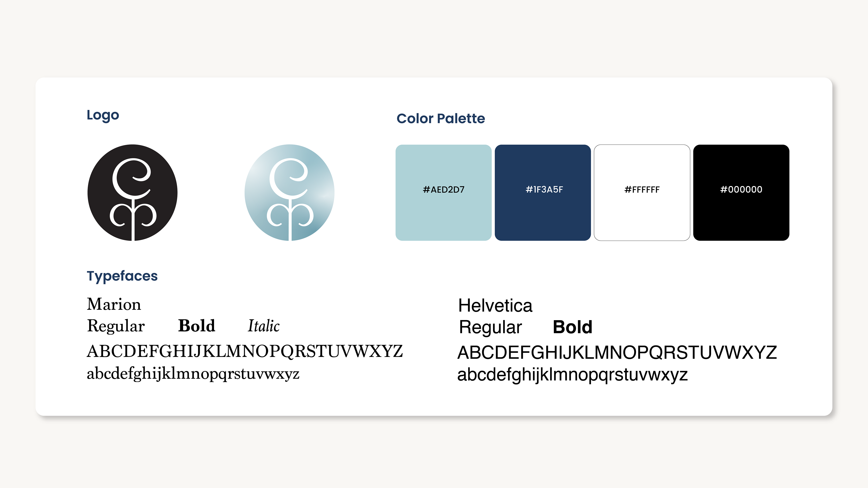Click the Marion Bold style label

click(x=196, y=326)
